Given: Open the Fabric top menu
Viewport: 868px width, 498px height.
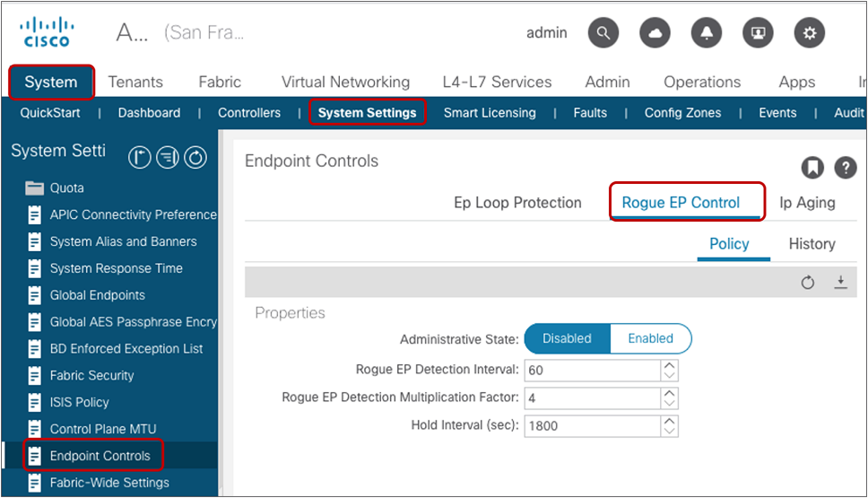Looking at the screenshot, I should click(220, 82).
